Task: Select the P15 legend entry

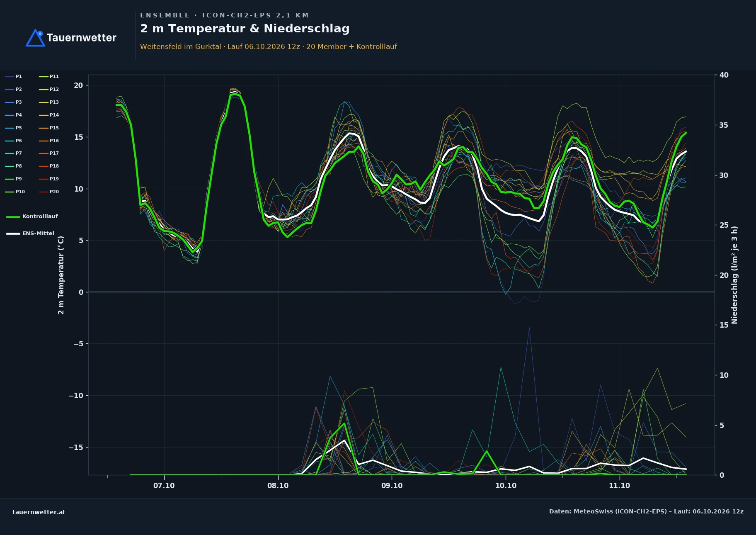Action: (x=49, y=128)
